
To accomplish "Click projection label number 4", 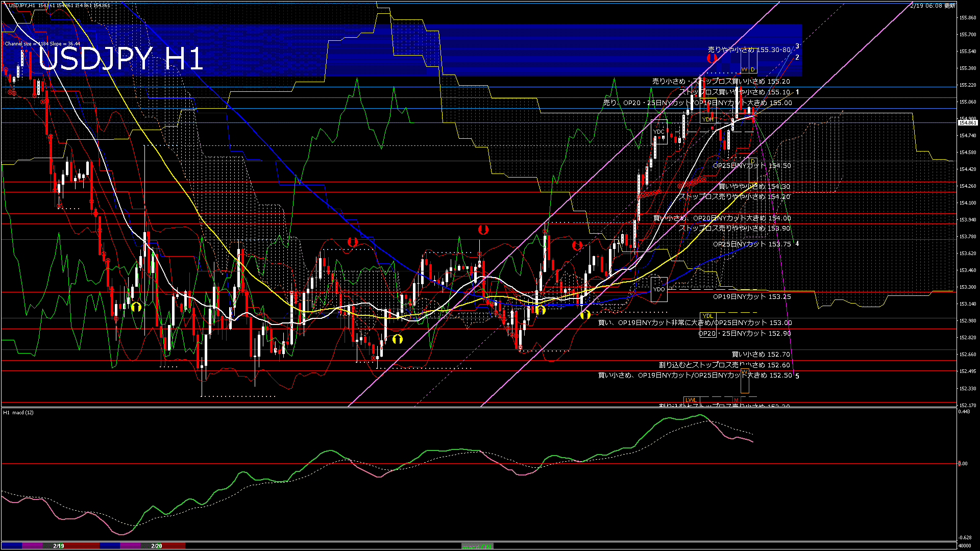I will click(x=797, y=244).
